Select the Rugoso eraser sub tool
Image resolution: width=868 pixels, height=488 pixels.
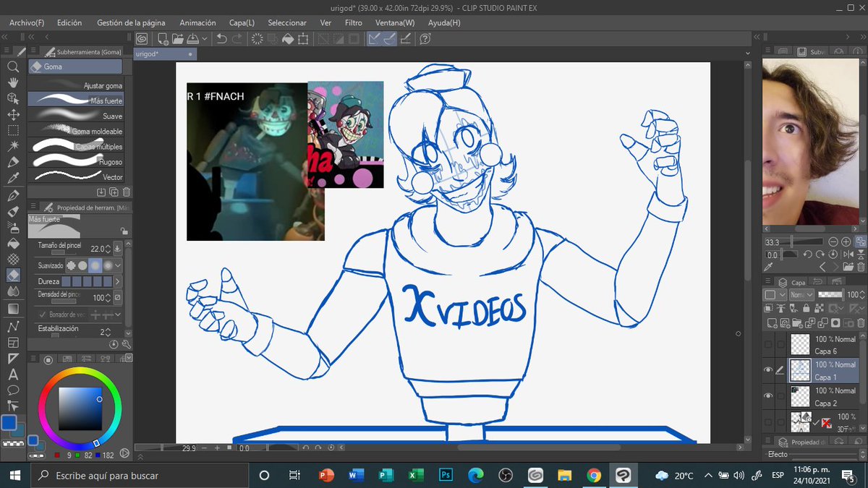coord(76,161)
